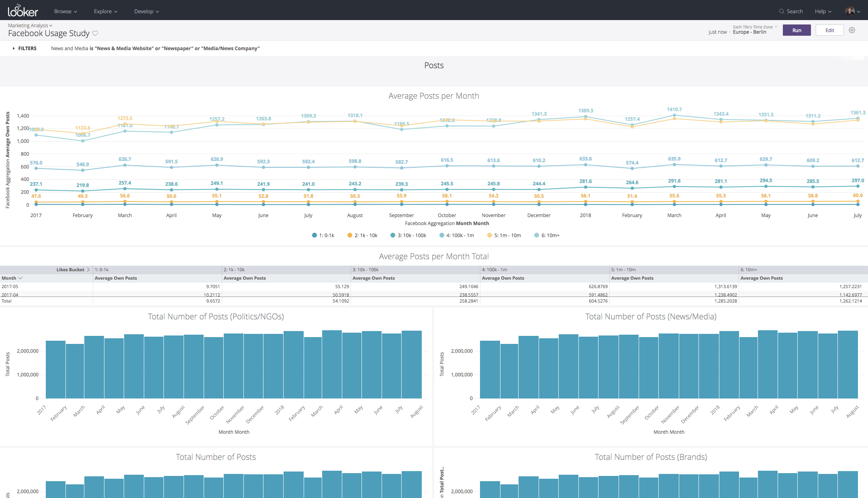This screenshot has height=498, width=868.
Task: Click the Search text in navbar
Action: 794,11
